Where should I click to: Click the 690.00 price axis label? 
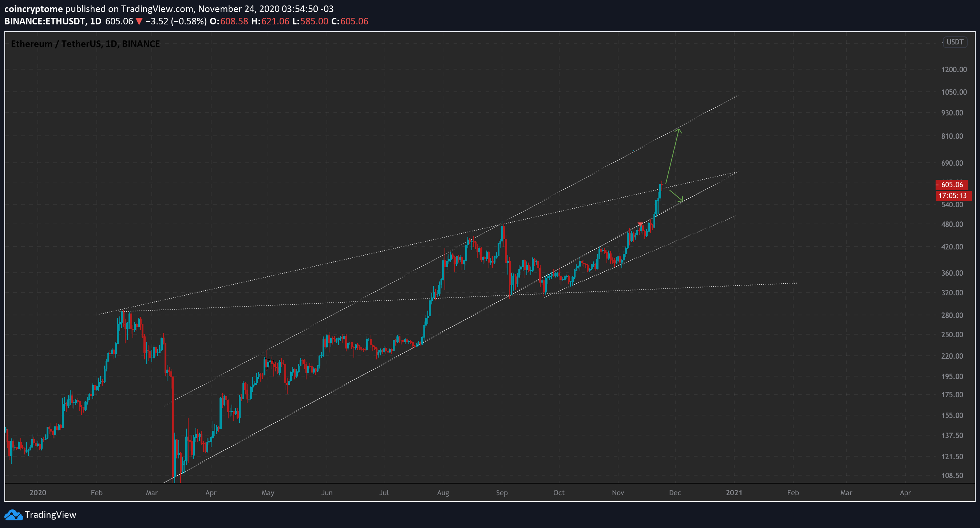pos(952,163)
